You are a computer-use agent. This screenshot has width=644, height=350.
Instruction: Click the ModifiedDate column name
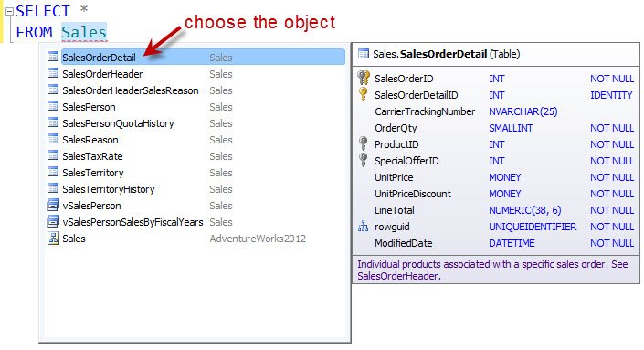point(404,243)
